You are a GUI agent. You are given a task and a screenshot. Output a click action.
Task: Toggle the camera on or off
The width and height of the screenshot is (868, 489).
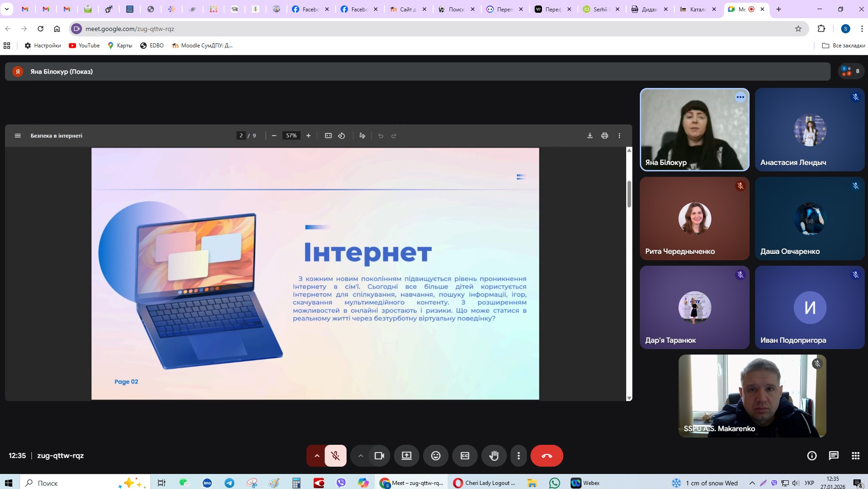point(379,456)
